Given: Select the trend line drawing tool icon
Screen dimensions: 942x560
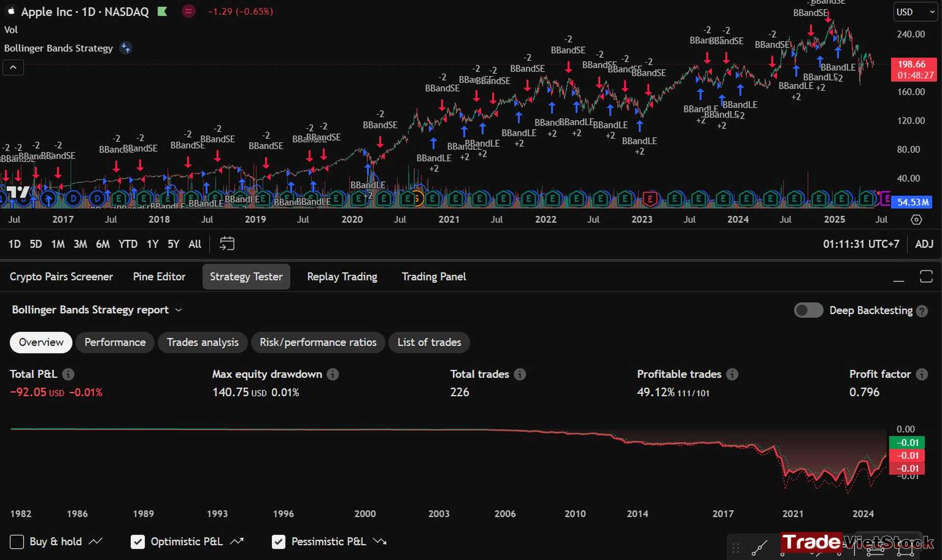Looking at the screenshot, I should 759,548.
